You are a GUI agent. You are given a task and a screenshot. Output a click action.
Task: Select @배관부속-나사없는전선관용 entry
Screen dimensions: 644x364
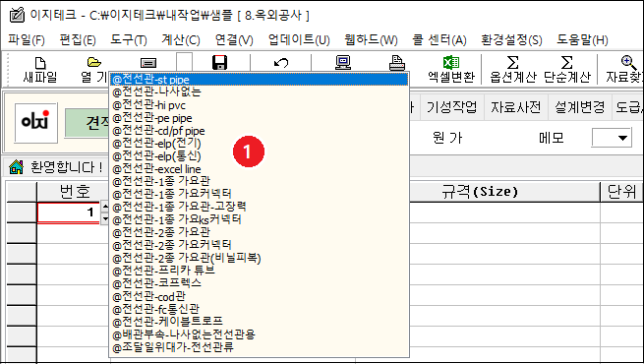click(259, 334)
